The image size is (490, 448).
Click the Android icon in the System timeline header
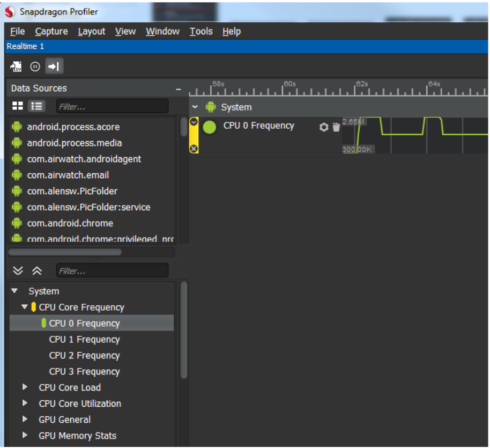(x=211, y=107)
